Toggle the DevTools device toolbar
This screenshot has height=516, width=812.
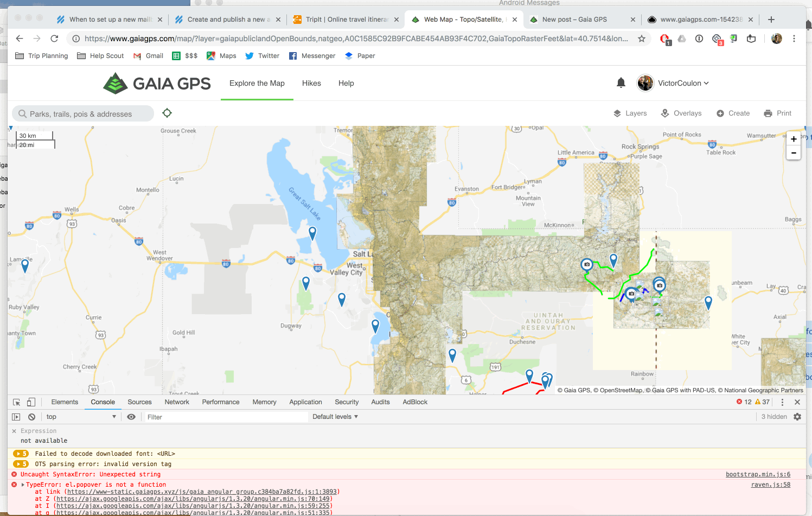31,402
